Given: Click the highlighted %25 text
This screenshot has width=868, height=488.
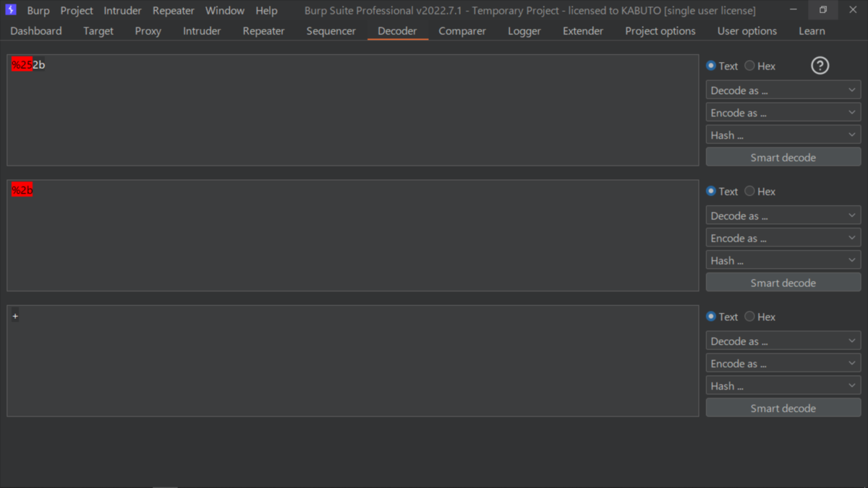Looking at the screenshot, I should coord(22,65).
